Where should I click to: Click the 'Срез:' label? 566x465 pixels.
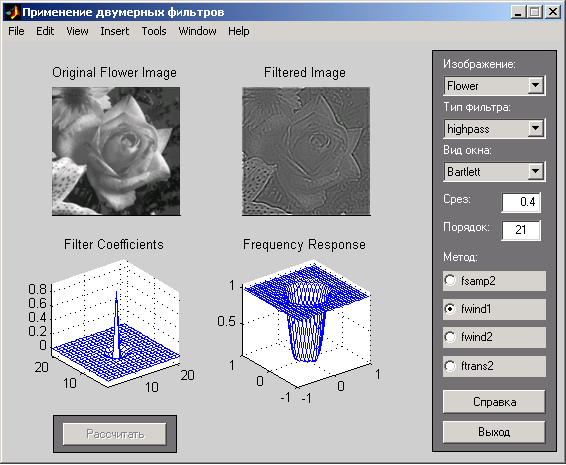pyautogui.click(x=457, y=199)
